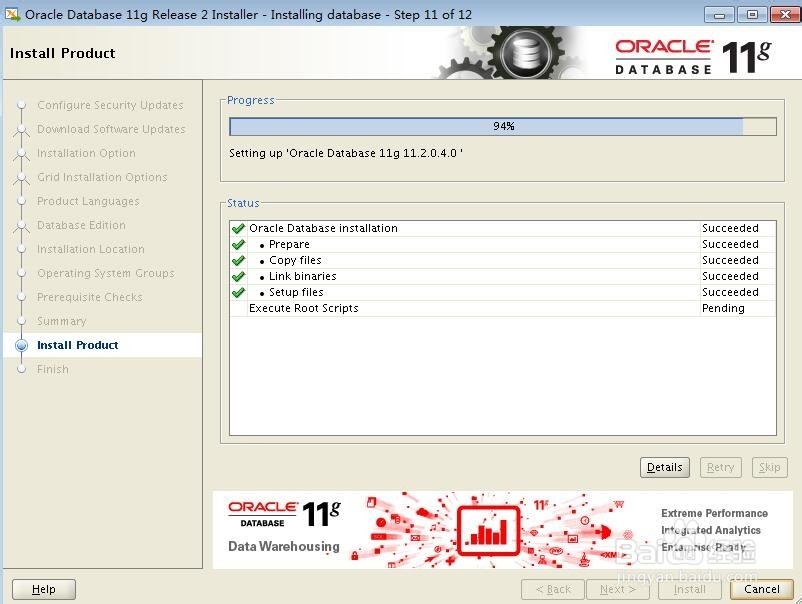This screenshot has height=604, width=802.
Task: Open the Help button
Action: pyautogui.click(x=43, y=589)
